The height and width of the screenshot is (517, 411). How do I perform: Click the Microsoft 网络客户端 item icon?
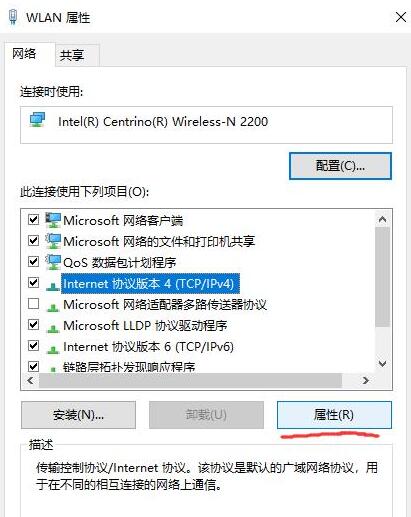tap(53, 220)
